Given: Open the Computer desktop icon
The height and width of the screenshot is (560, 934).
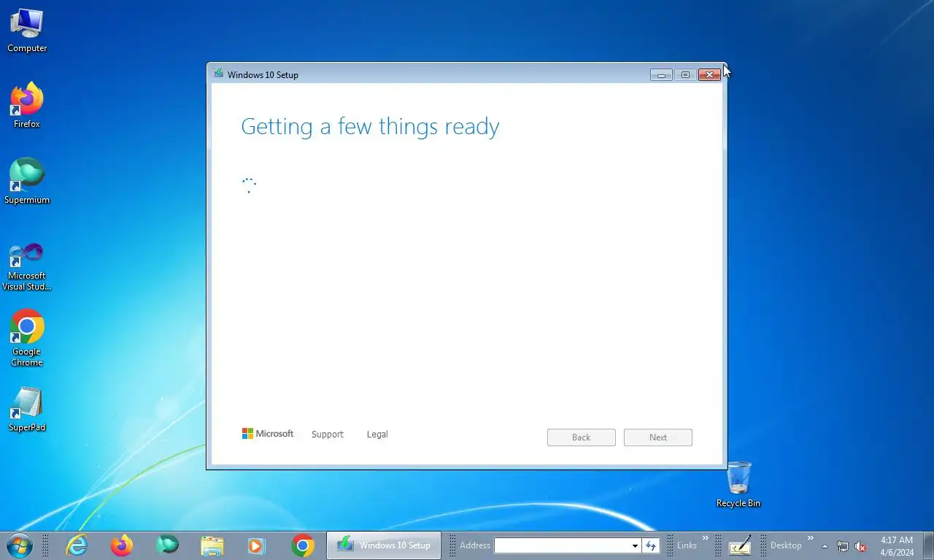Looking at the screenshot, I should 27,31.
